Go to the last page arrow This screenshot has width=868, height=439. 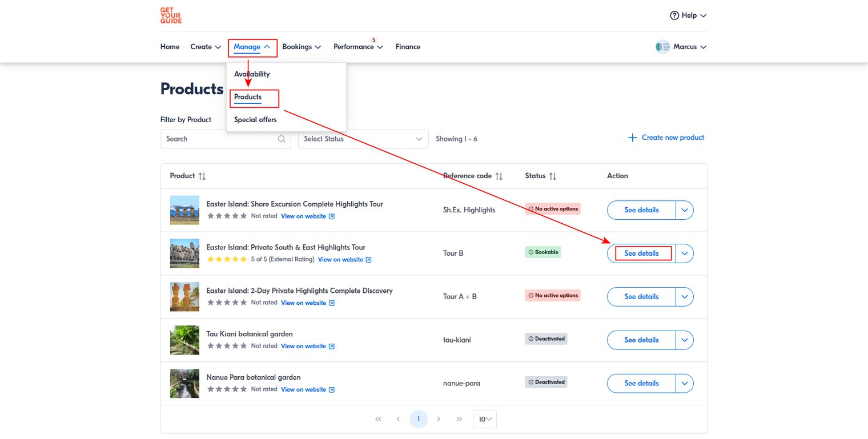[459, 419]
